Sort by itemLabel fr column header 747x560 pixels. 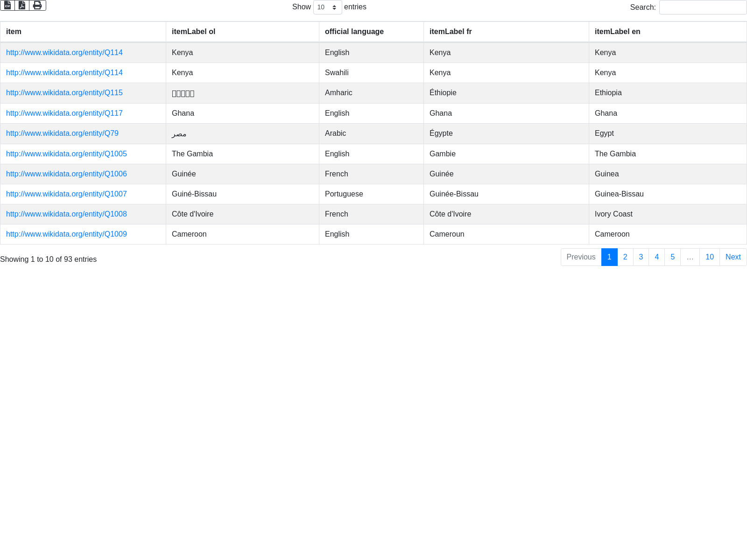click(x=450, y=32)
